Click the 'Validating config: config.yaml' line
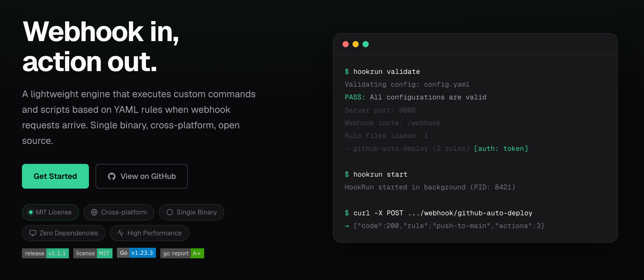Image resolution: width=644 pixels, height=280 pixels. [407, 84]
